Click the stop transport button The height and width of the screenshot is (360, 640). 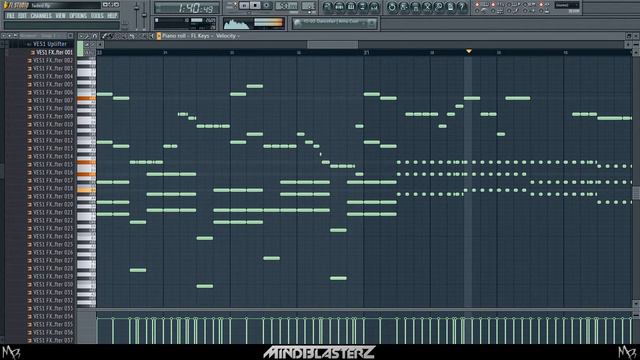[x=255, y=5]
